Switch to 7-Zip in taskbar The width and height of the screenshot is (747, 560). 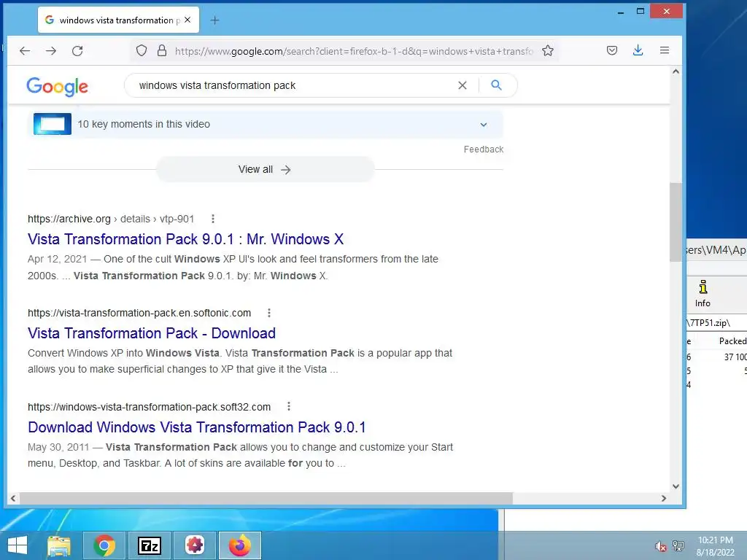150,545
